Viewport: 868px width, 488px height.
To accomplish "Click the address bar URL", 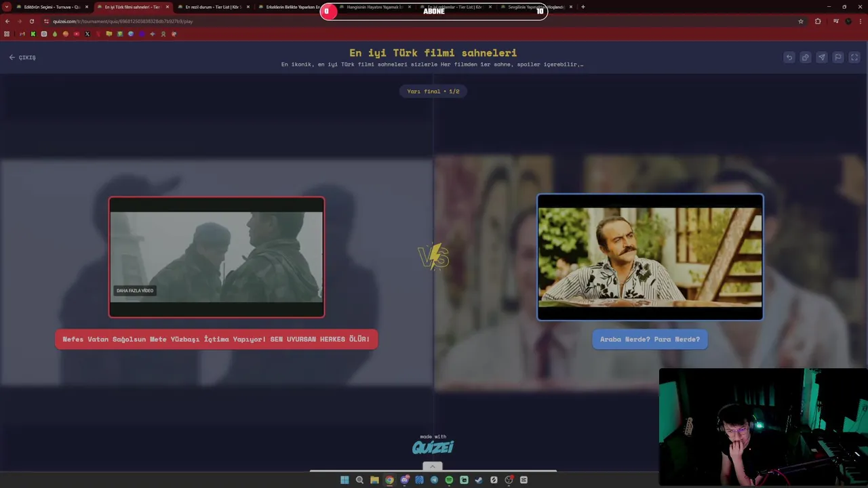I will pyautogui.click(x=123, y=21).
